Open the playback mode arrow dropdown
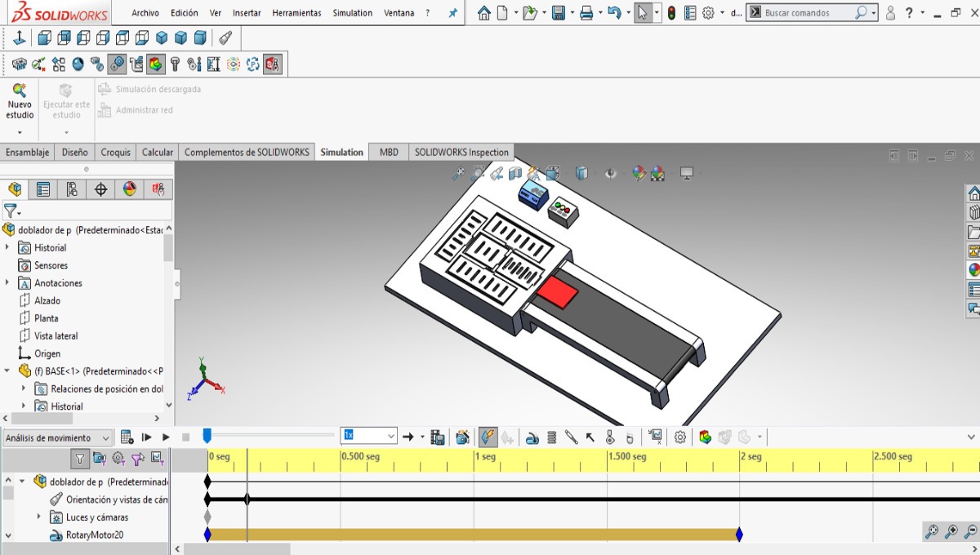Viewport: 980px width, 555px height. (422, 437)
